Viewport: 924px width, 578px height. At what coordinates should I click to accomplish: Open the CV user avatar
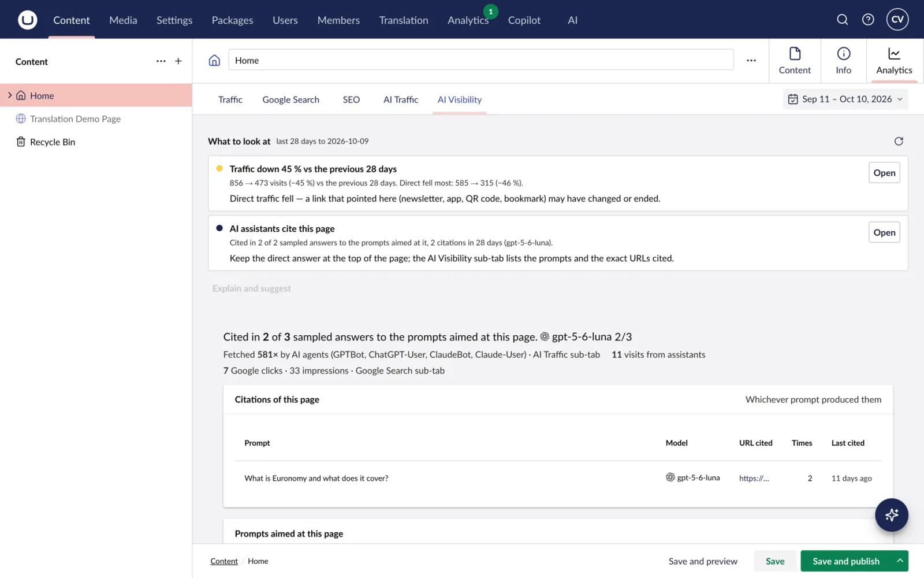pos(897,19)
